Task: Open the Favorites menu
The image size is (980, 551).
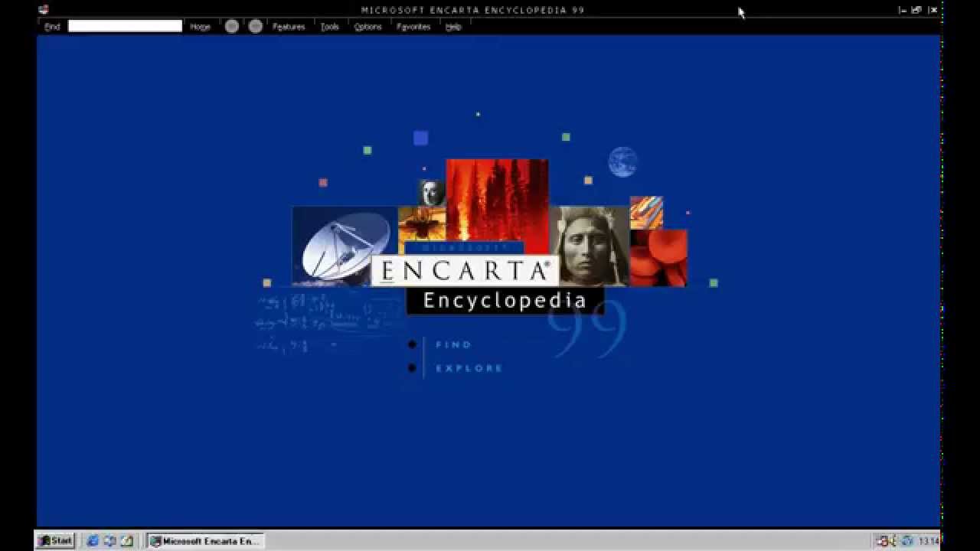Action: (x=413, y=27)
